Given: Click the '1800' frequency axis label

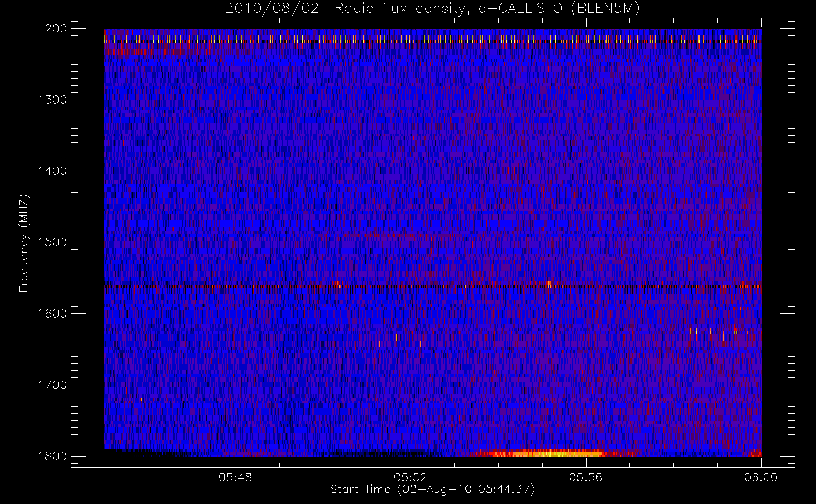Looking at the screenshot, I should tap(52, 456).
